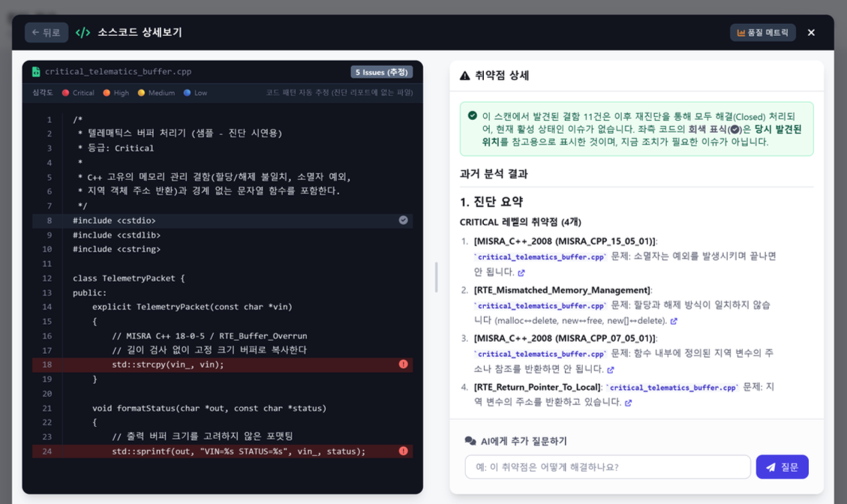Image resolution: width=847 pixels, height=504 pixels.
Task: Click the red alert icon on line 18
Action: pos(403,364)
